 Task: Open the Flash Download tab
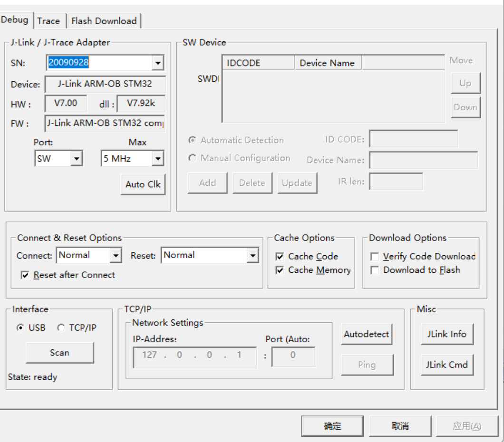pos(104,21)
